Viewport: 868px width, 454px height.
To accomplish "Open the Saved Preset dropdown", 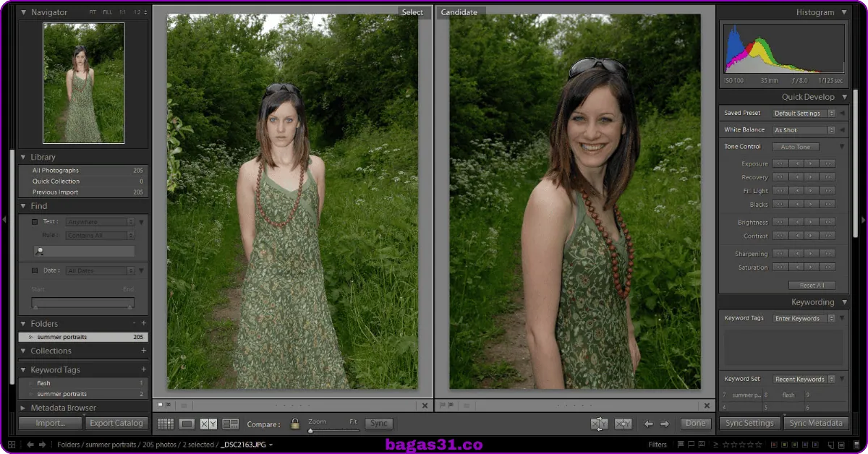I will 804,113.
